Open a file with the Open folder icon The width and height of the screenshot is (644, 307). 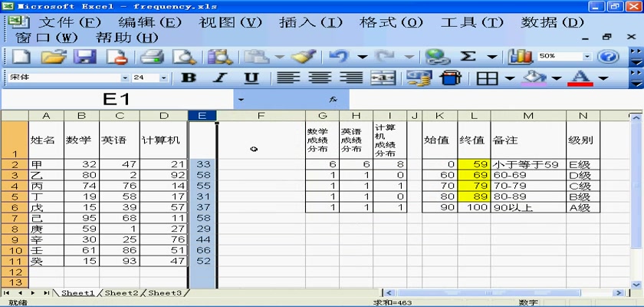[52, 56]
